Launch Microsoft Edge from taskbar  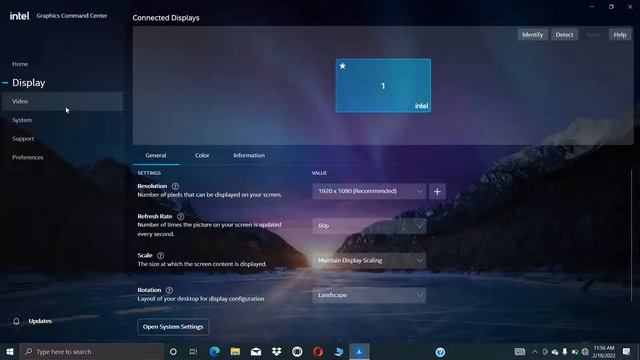click(214, 351)
